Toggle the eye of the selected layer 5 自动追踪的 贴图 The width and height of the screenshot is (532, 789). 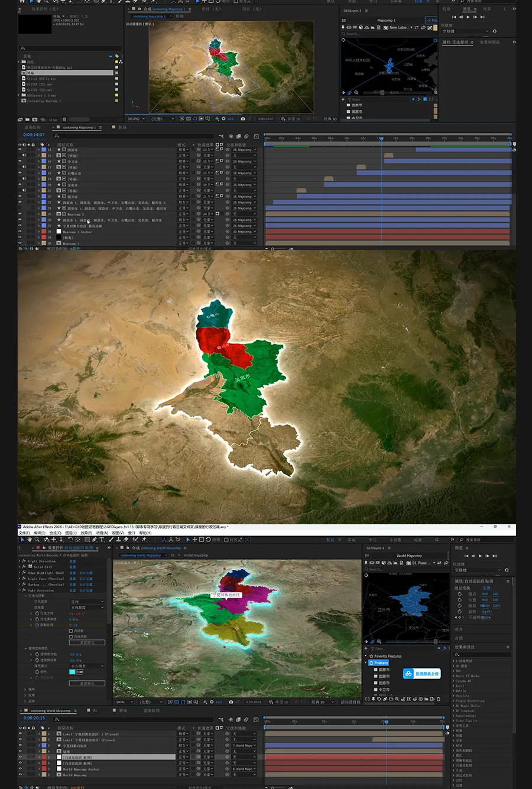(x=20, y=757)
